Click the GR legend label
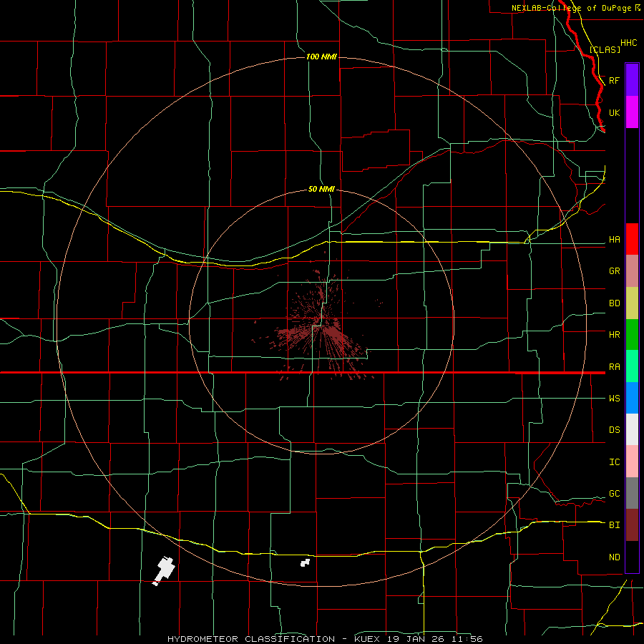Image resolution: width=644 pixels, height=644 pixels. [615, 271]
